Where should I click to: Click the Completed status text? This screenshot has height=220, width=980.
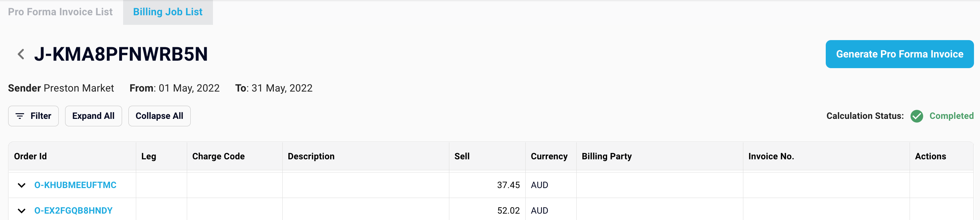click(x=951, y=116)
